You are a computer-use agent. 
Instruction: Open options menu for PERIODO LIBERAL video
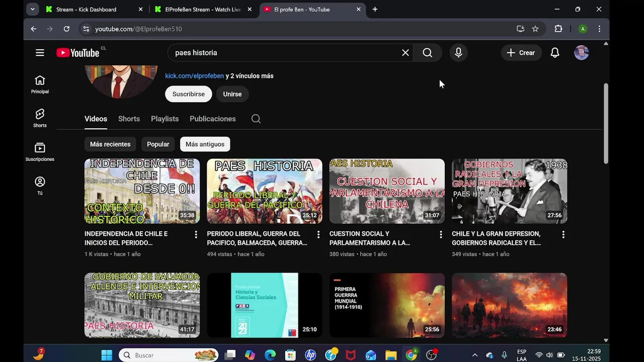[318, 234]
